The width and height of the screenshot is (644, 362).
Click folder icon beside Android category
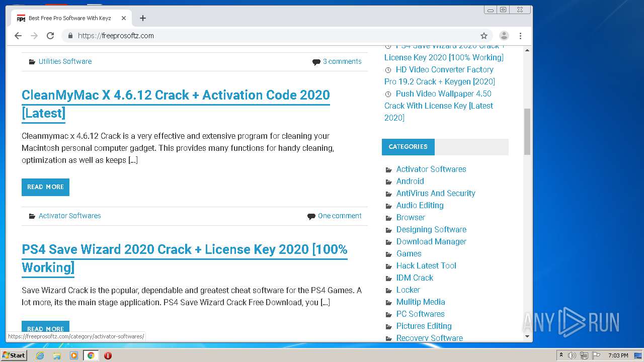(388, 182)
